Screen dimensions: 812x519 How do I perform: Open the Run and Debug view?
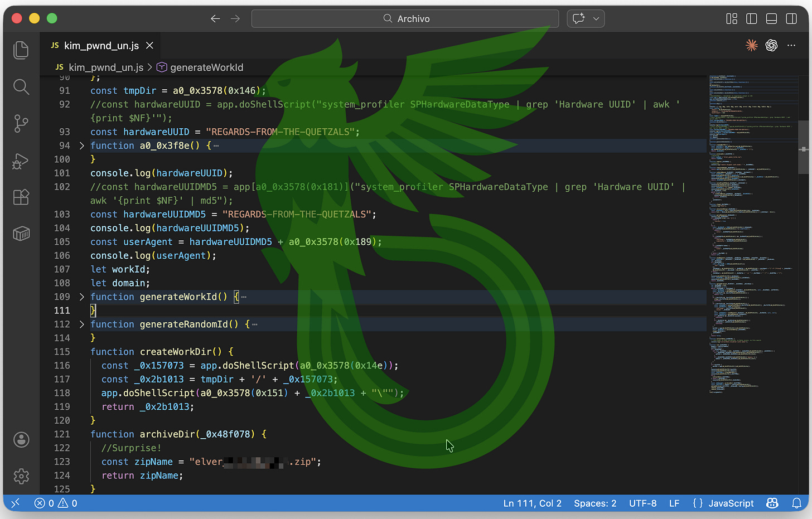pos(21,161)
